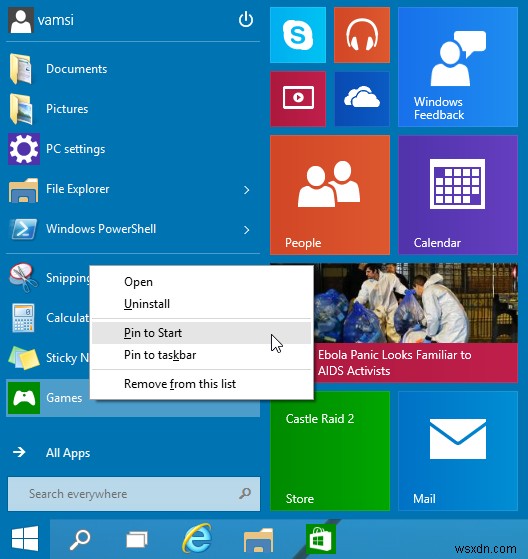Open the OneDrive cloud tile

[362, 99]
